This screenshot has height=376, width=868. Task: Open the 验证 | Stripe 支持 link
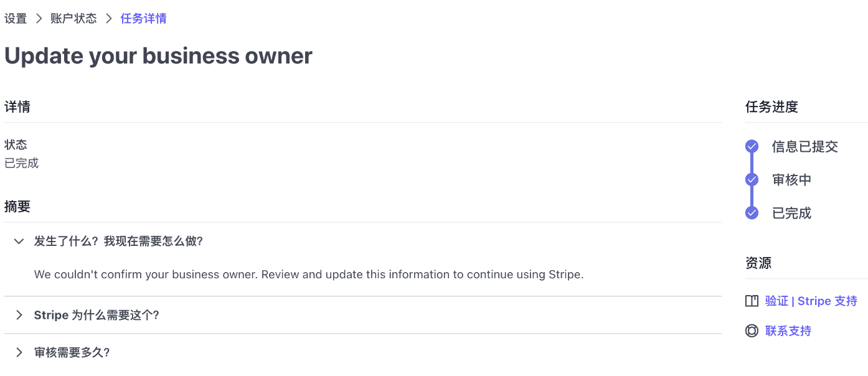click(811, 301)
